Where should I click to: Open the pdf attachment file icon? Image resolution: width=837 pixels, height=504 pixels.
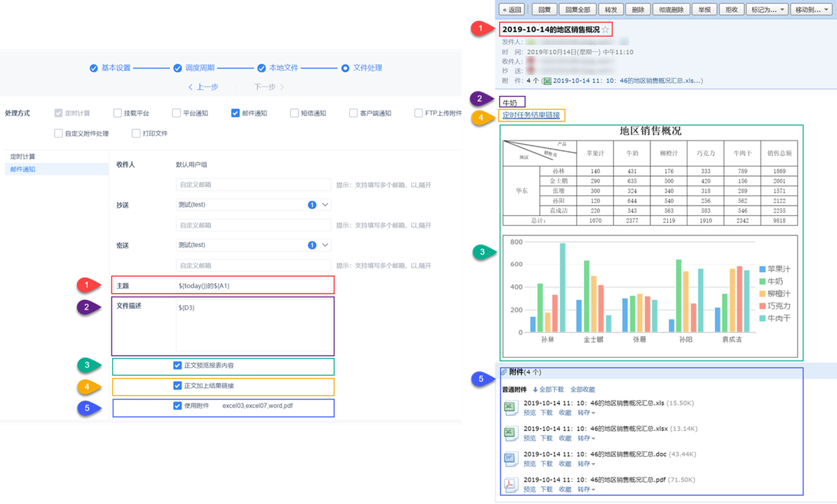click(x=511, y=485)
